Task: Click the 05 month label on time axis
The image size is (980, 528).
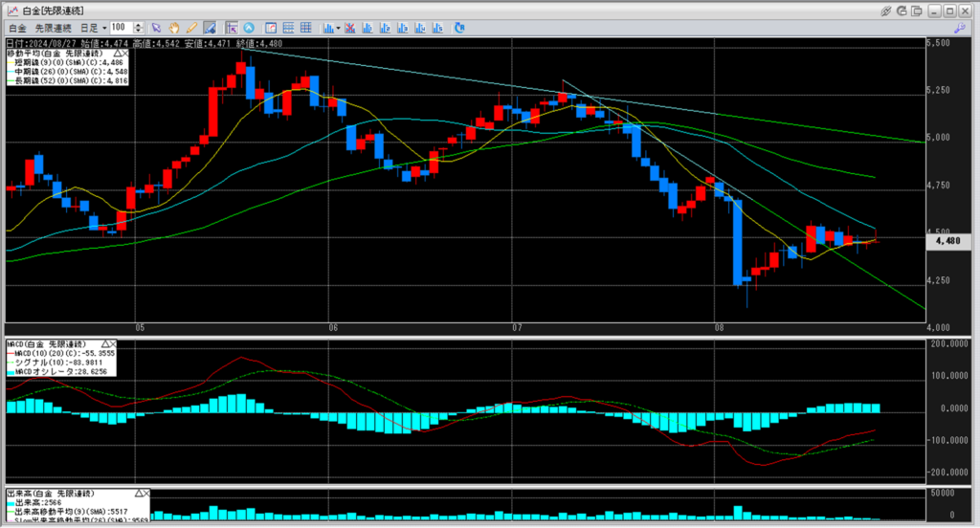Action: (140, 328)
